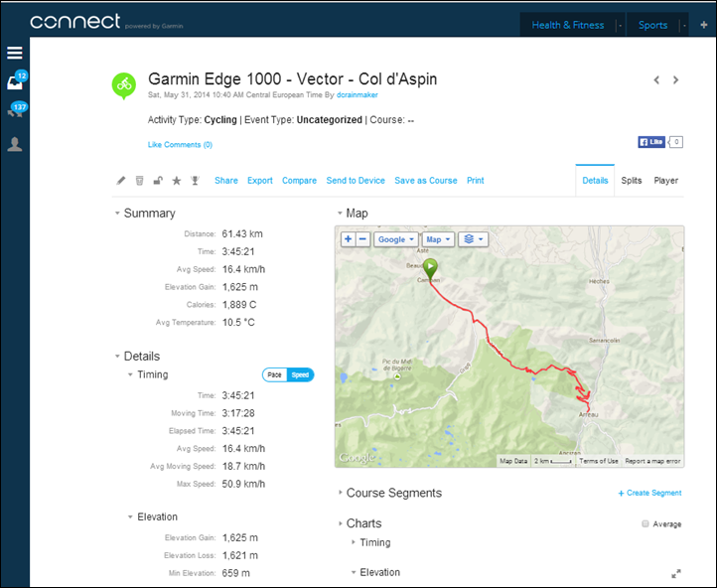Click the activity title Col d'Aspin
The width and height of the screenshot is (717, 588).
click(x=292, y=79)
